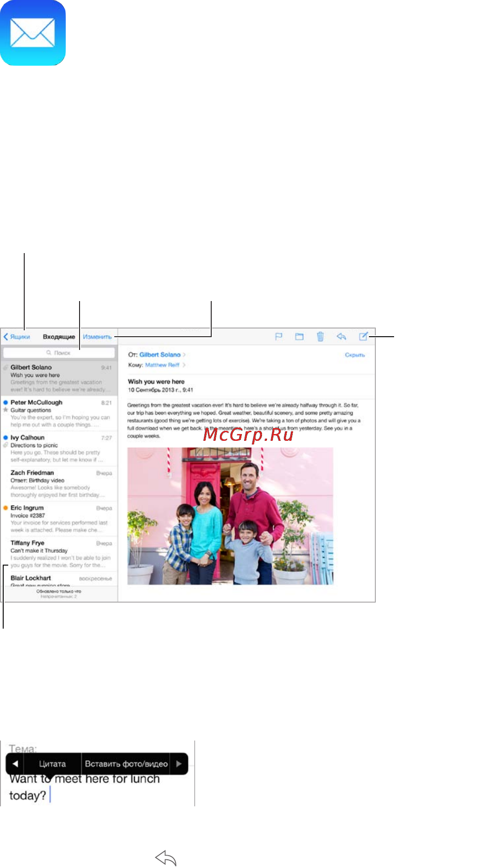The image size is (491, 868).
Task: Expand recipient details next to Matthew Reiff
Action: click(184, 365)
